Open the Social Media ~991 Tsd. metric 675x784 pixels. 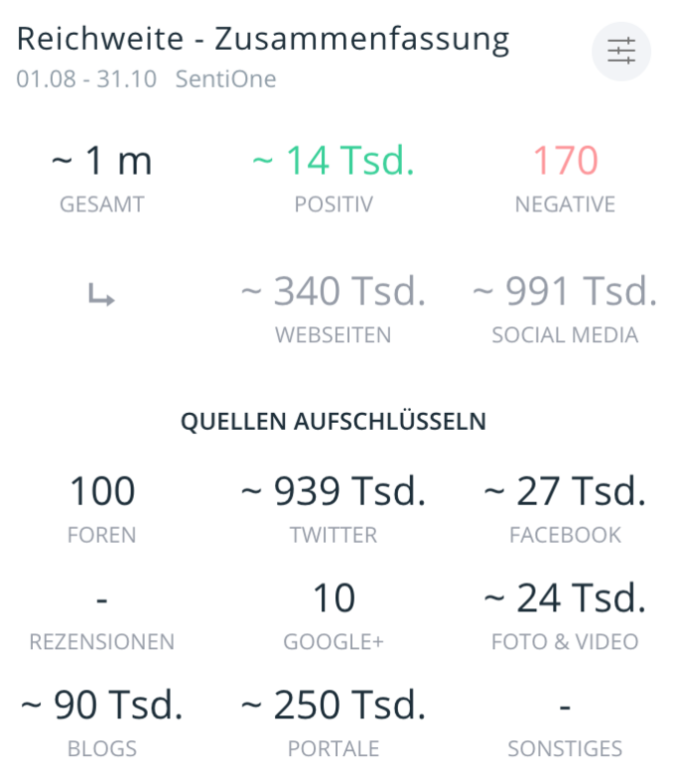565,292
